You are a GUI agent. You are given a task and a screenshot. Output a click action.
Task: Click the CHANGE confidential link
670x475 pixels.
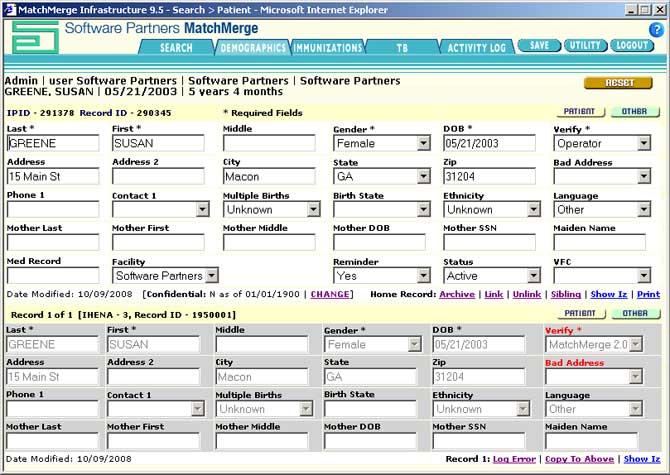330,294
